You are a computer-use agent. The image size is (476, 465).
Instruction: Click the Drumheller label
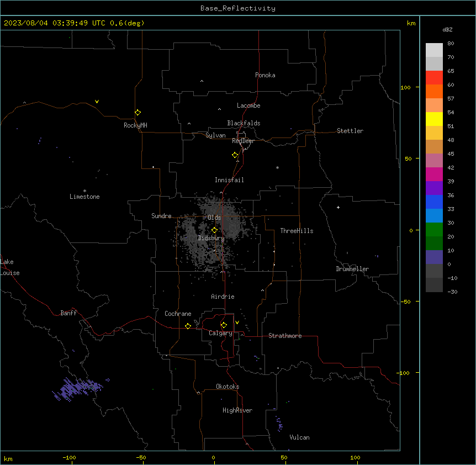(352, 269)
